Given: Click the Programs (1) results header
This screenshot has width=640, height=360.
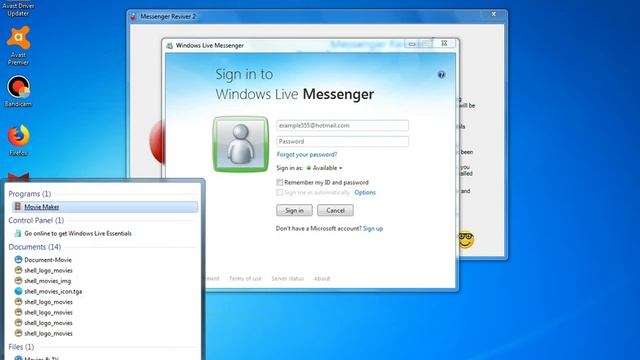Looking at the screenshot, I should (29, 194).
